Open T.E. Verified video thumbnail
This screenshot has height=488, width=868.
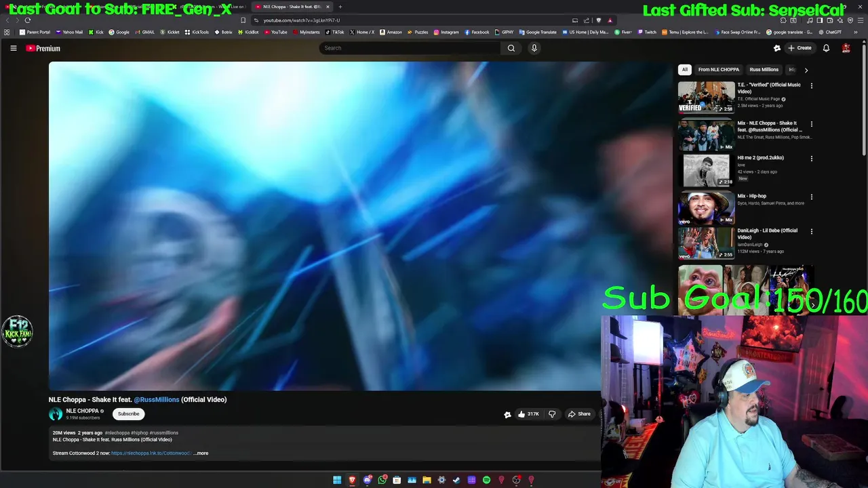click(x=706, y=97)
